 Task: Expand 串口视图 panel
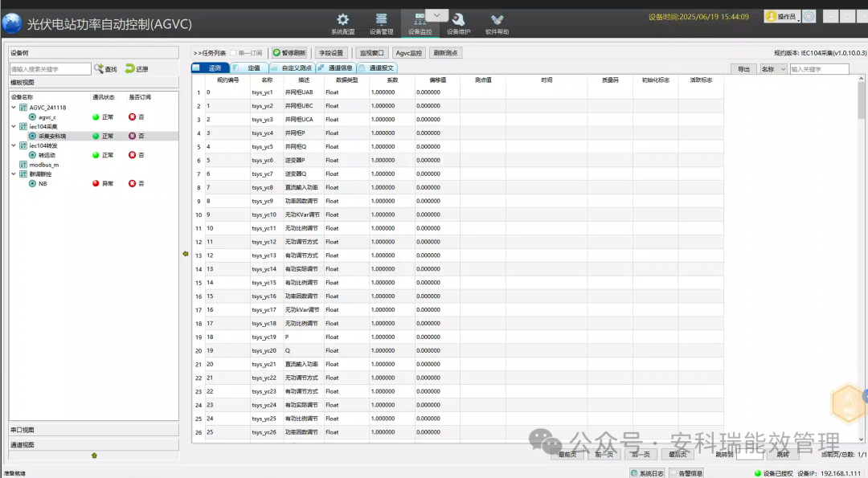(x=93, y=430)
